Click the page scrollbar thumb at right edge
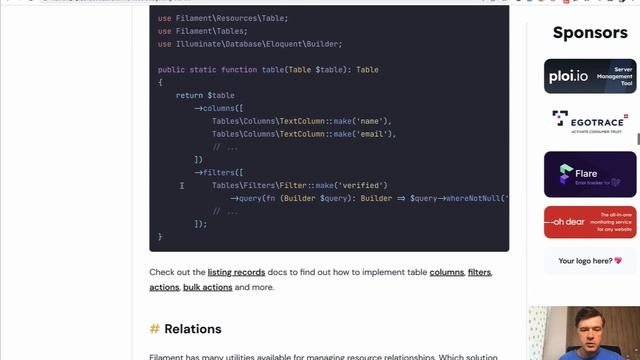The height and width of the screenshot is (360, 640). (x=638, y=139)
